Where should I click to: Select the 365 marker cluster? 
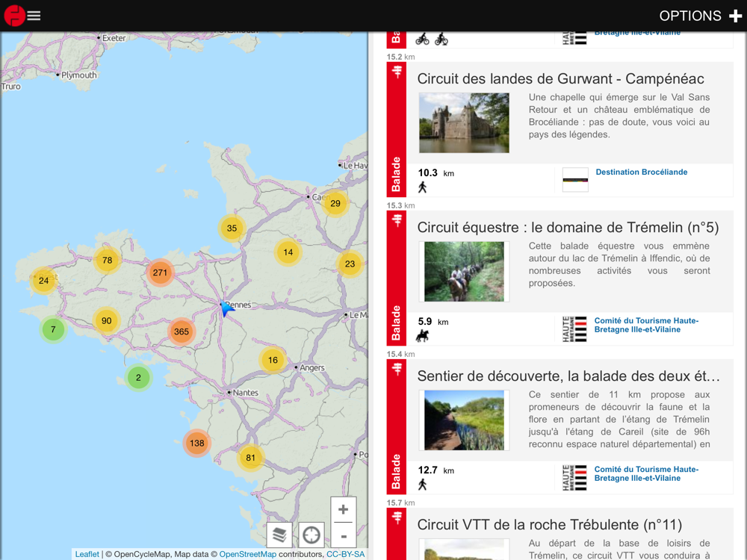pyautogui.click(x=181, y=332)
